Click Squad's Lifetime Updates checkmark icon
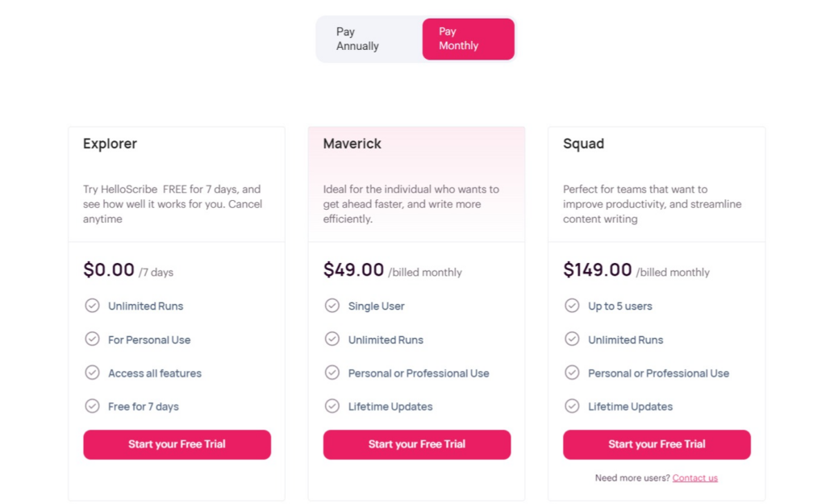Viewport: 826px width, 504px height. tap(572, 406)
